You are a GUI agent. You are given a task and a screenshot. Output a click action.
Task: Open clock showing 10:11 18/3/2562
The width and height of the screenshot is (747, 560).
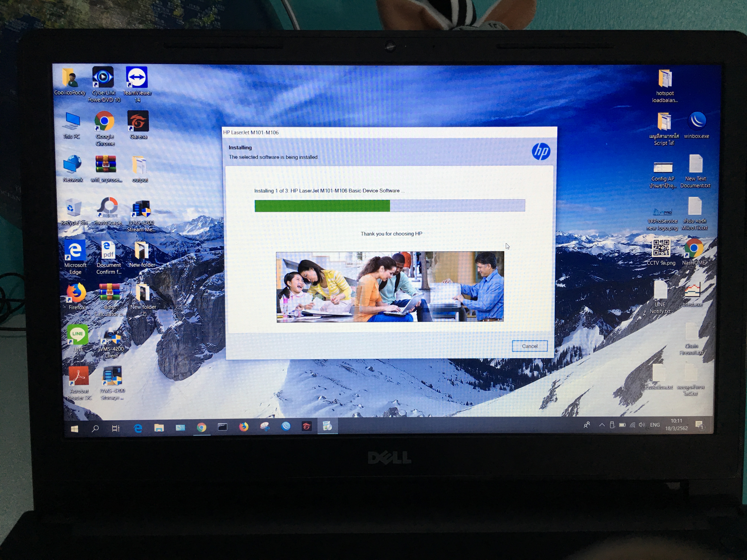(676, 424)
